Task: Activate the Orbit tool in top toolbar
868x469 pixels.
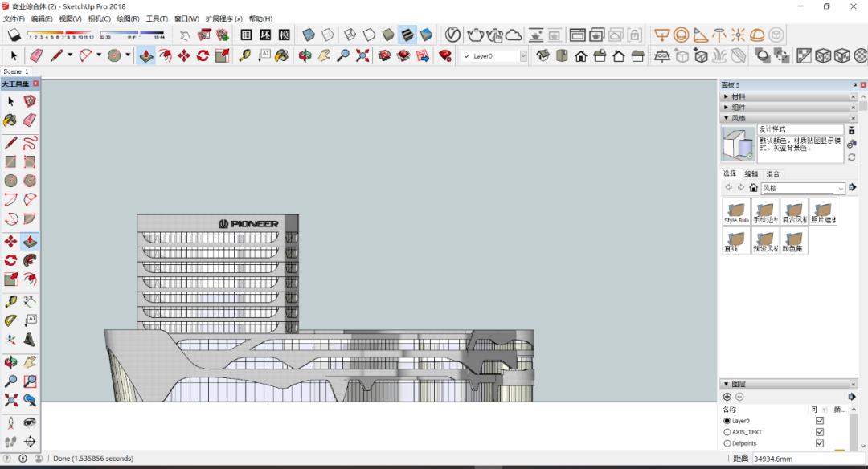Action: (305, 55)
